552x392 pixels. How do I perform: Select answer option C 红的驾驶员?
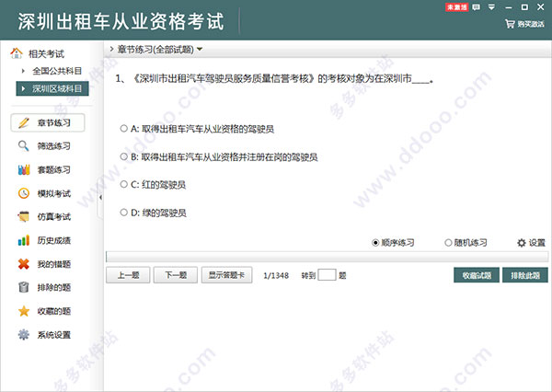(153, 185)
